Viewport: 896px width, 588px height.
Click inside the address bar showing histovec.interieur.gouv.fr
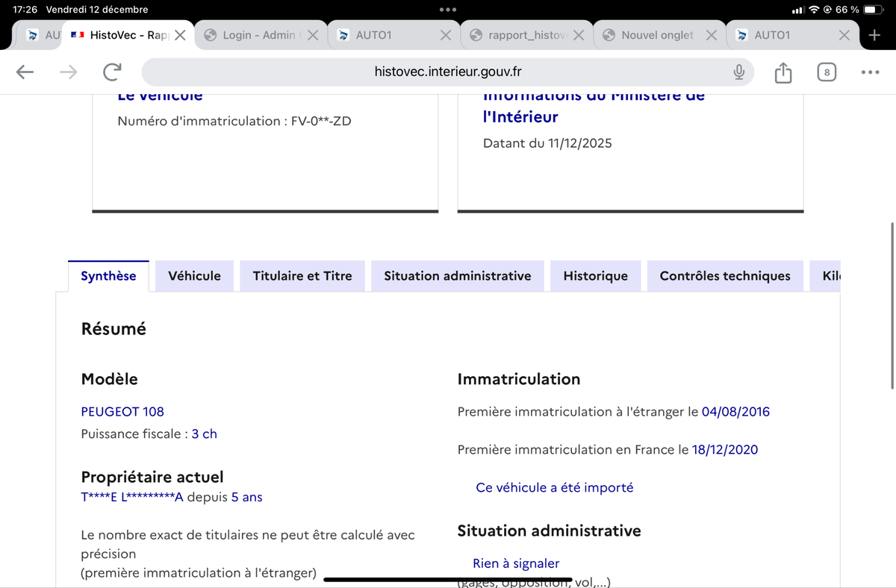(x=448, y=72)
